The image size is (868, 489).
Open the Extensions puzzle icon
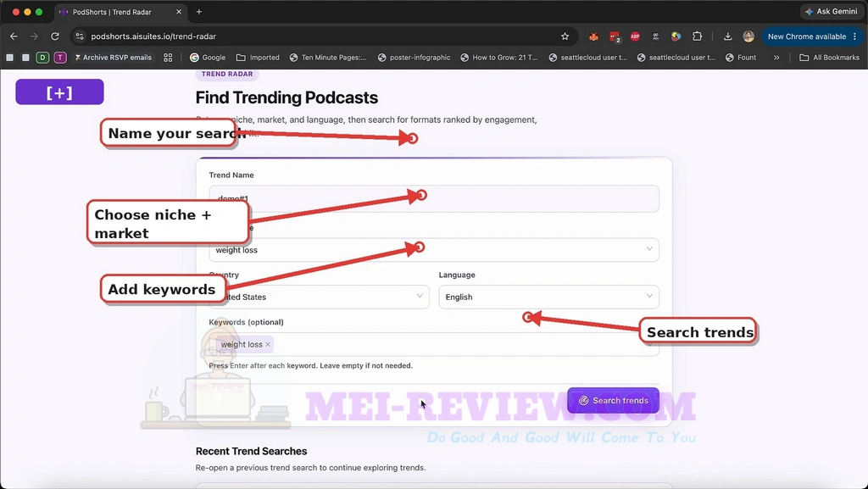(697, 36)
